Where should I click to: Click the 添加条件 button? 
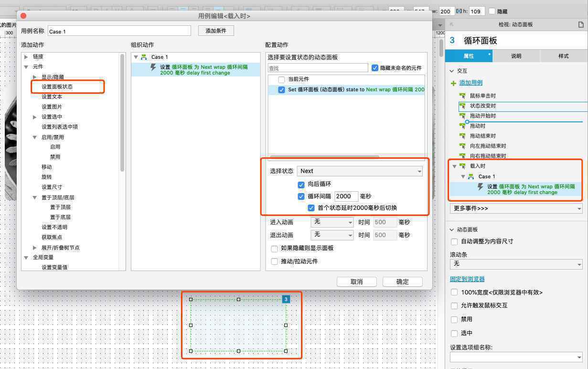[x=216, y=31]
